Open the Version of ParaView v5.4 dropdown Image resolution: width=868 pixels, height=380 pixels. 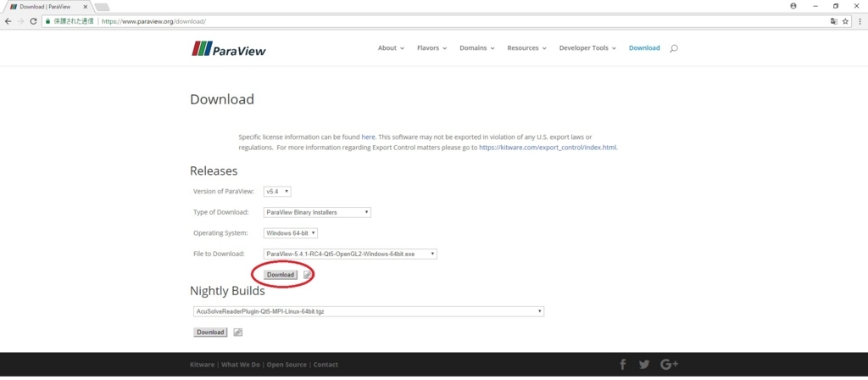pyautogui.click(x=277, y=191)
